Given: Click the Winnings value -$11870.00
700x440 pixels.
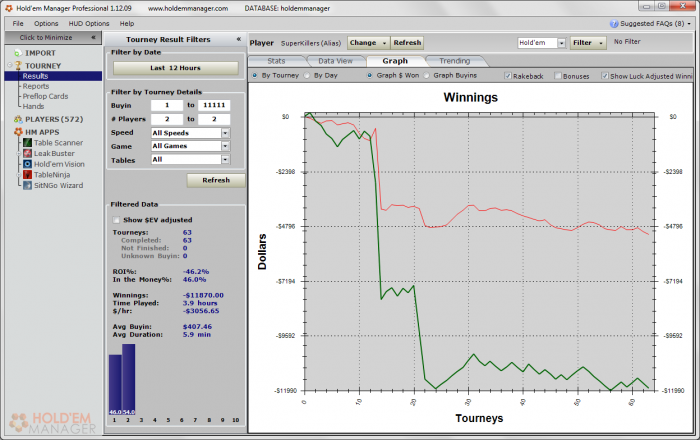Looking at the screenshot, I should [x=203, y=295].
